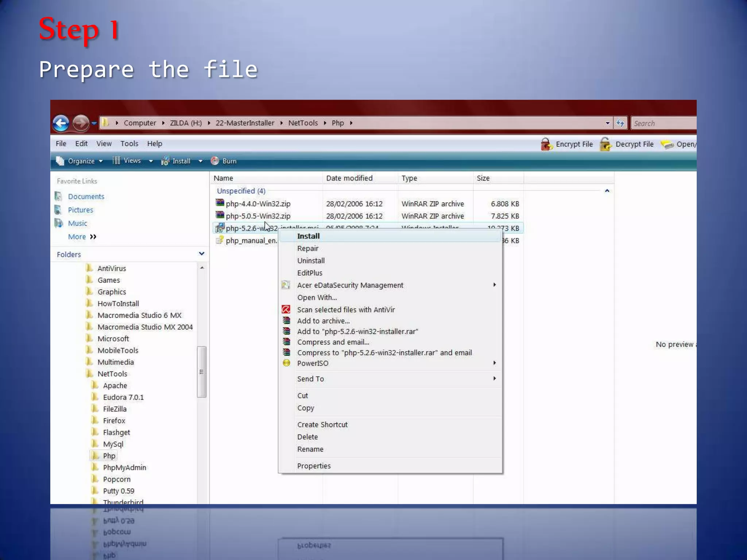Click Computer in the address breadcrumb
747x560 pixels.
pos(140,123)
